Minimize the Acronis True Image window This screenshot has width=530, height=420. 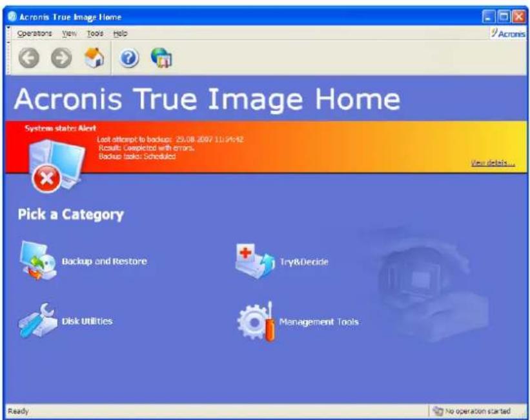488,17
